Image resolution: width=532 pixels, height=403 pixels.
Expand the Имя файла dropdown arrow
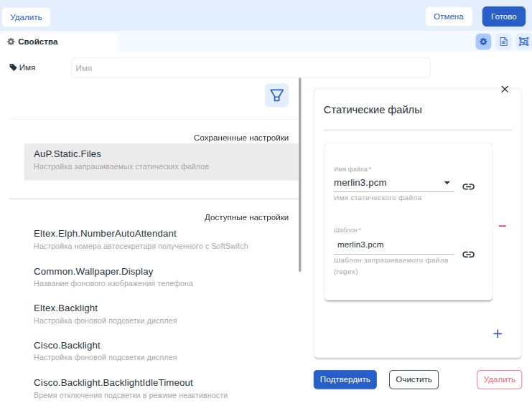[447, 183]
